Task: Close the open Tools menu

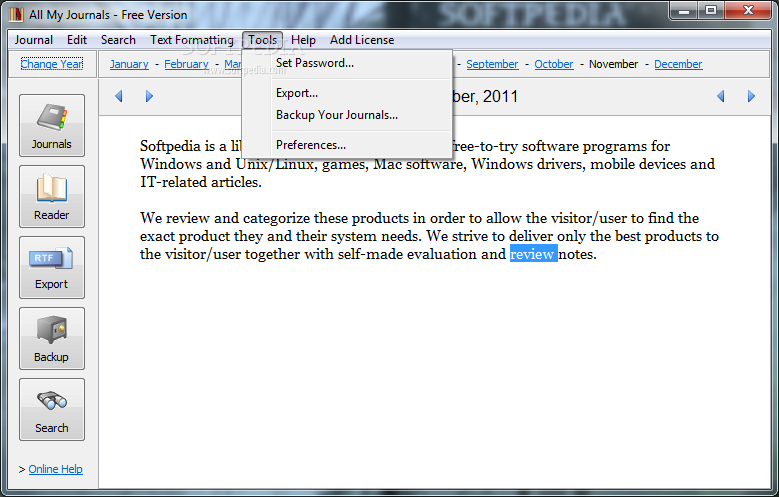Action: (x=263, y=40)
